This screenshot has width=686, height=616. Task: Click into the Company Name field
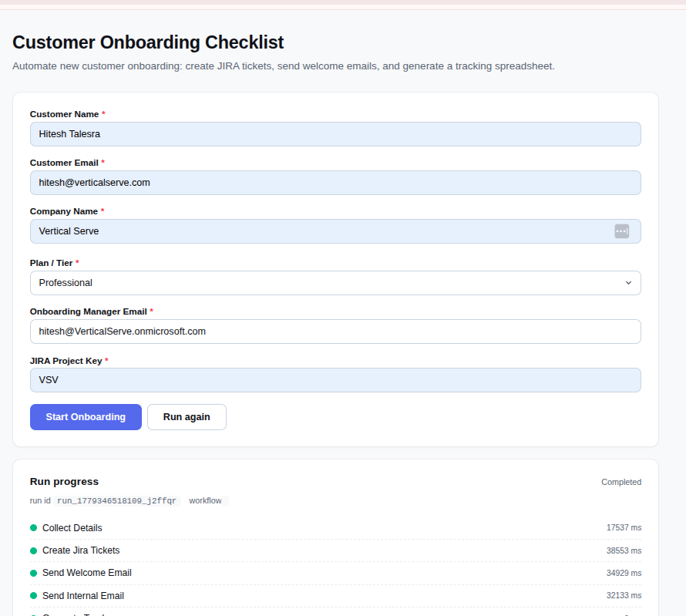tap(335, 231)
